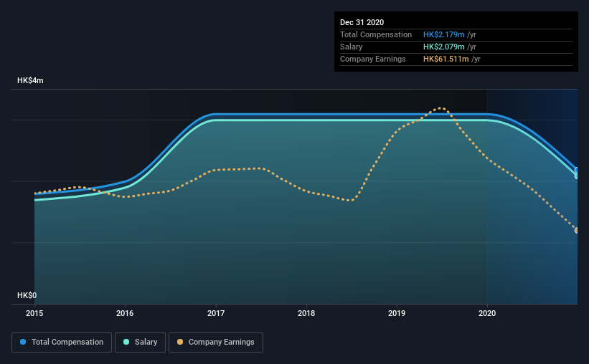Click the orange Company Earnings end data point
The width and height of the screenshot is (589, 364).
(x=577, y=231)
